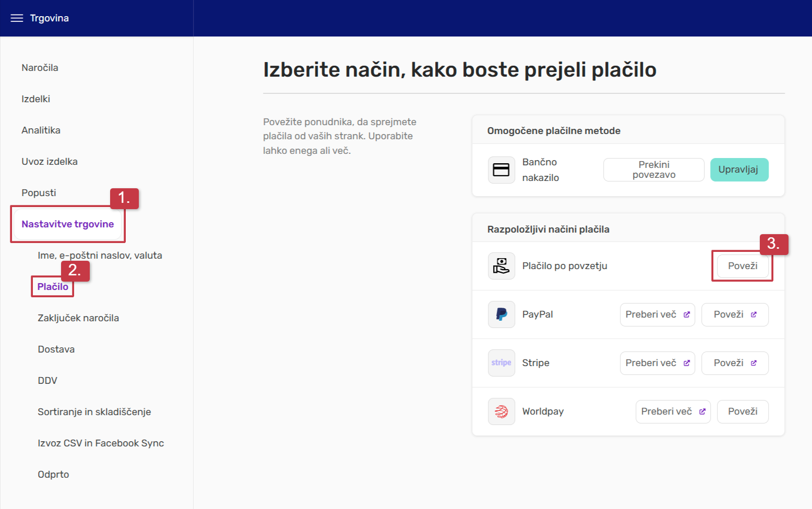Open Naročila in the sidebar
812x509 pixels.
[x=40, y=68]
